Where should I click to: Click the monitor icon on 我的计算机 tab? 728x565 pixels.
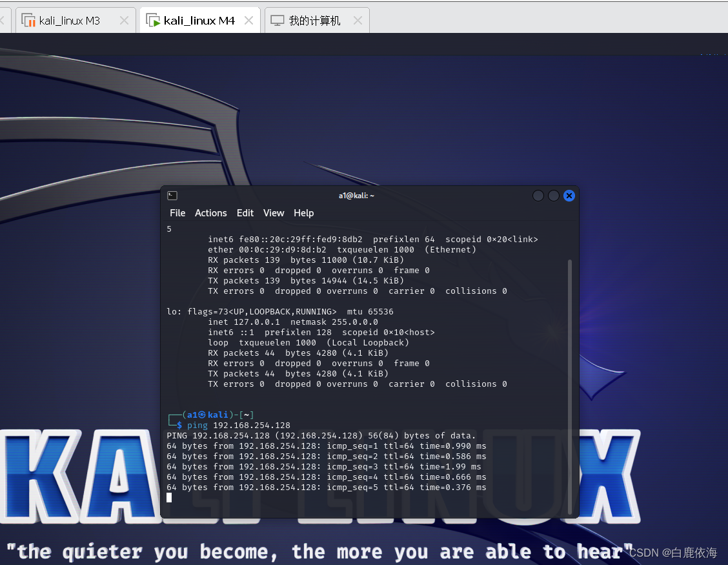coord(277,21)
